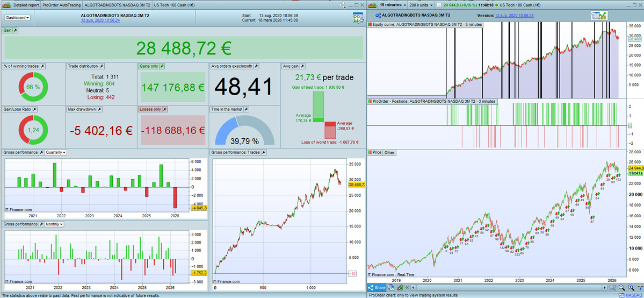The height and width of the screenshot is (298, 644).
Task: Open settings wrench for % of winning trades
Action: tap(43, 66)
